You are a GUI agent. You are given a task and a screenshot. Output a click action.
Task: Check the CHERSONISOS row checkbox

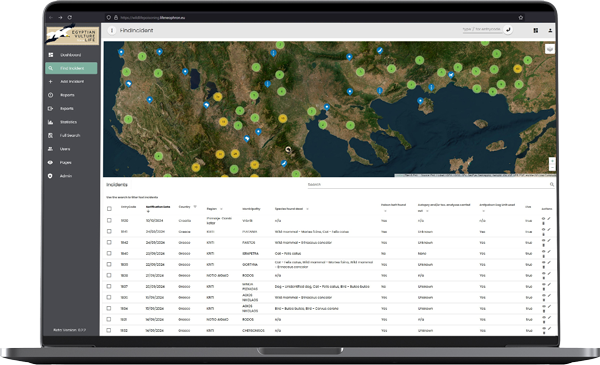click(x=109, y=330)
